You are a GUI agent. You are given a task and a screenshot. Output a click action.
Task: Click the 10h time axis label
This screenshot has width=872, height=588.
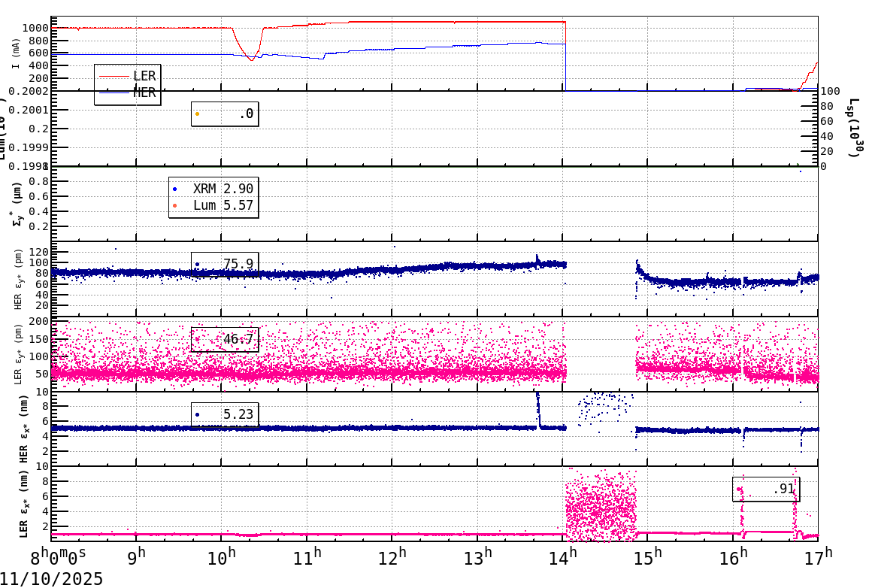tap(222, 556)
